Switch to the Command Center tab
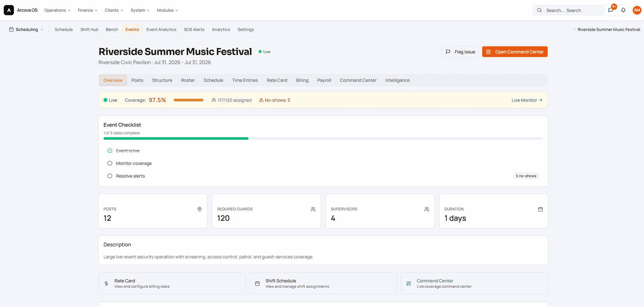This screenshot has width=644, height=307. [358, 80]
